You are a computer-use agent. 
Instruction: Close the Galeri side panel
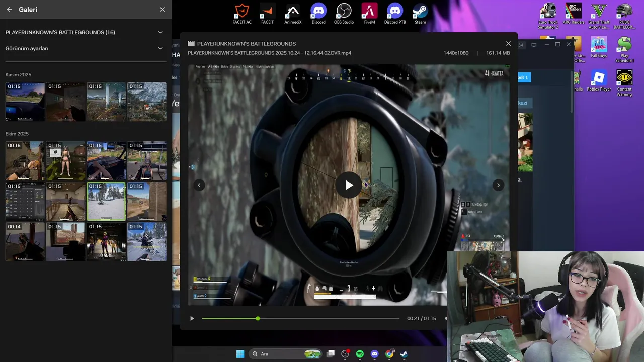[x=162, y=10]
